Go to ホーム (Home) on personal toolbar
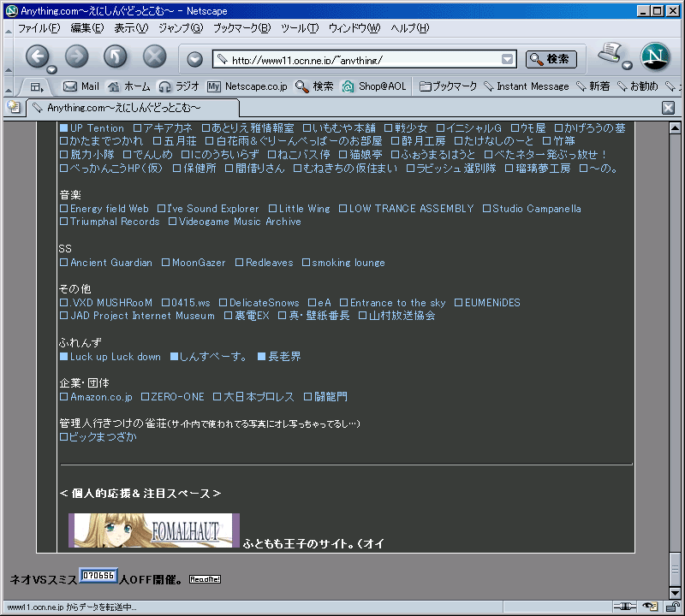Image resolution: width=685 pixels, height=616 pixels. 129,86
